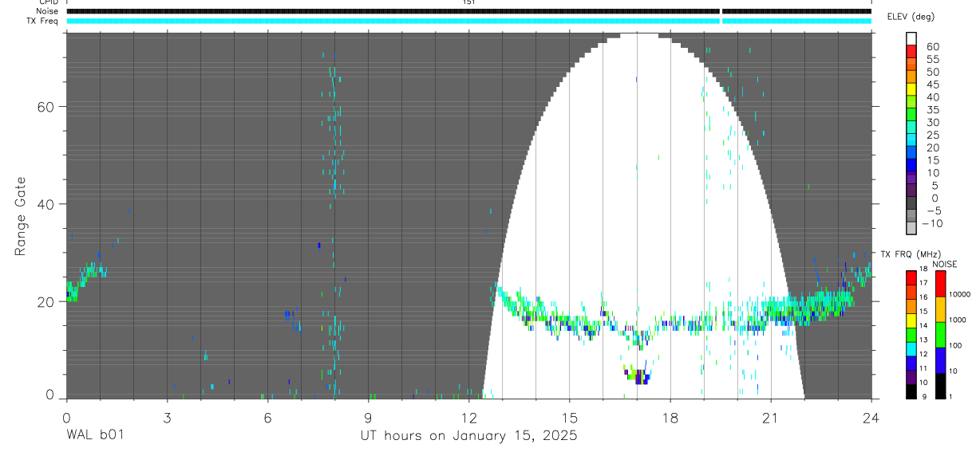Click the x-axis tick label '15'
The image size is (980, 452).
(x=569, y=417)
